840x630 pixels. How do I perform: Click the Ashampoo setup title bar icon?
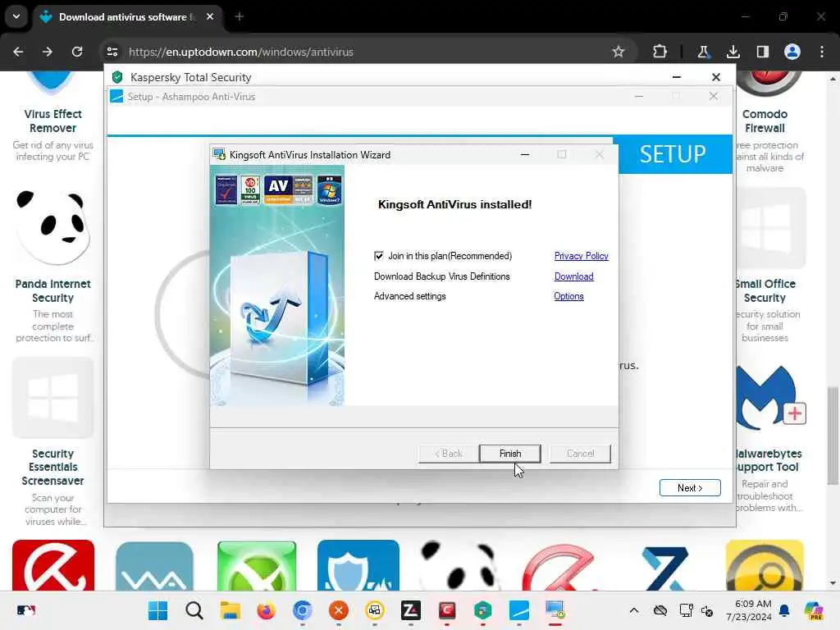pyautogui.click(x=116, y=97)
